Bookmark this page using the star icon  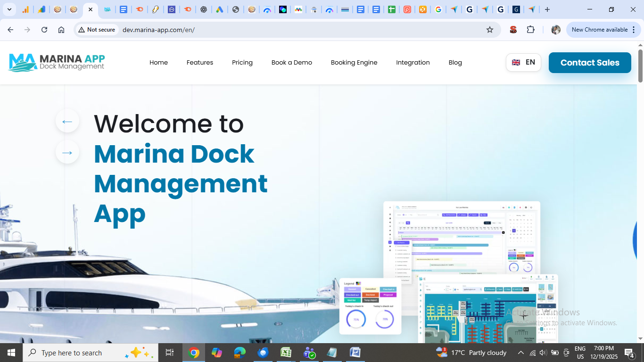click(x=490, y=29)
